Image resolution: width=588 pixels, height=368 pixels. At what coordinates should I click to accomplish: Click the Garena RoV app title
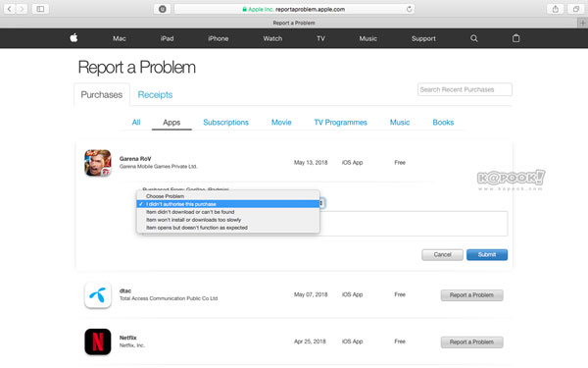pos(135,158)
